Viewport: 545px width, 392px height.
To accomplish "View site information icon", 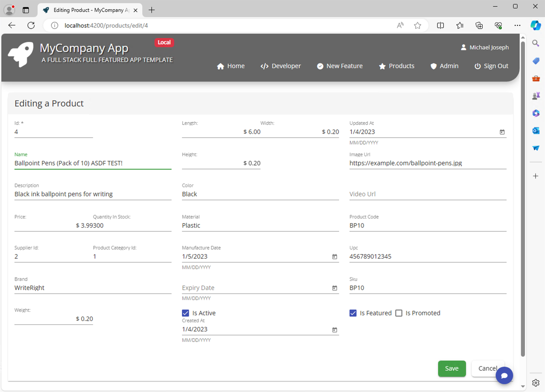I will pos(55,25).
